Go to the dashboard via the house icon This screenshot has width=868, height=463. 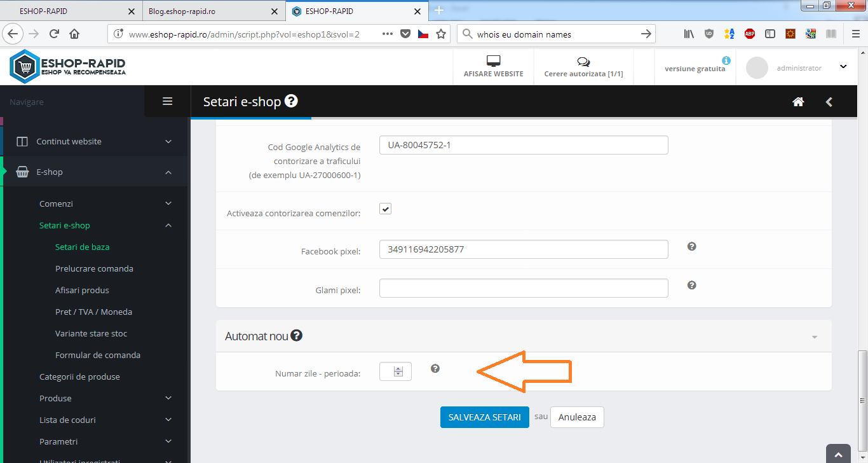tap(798, 102)
